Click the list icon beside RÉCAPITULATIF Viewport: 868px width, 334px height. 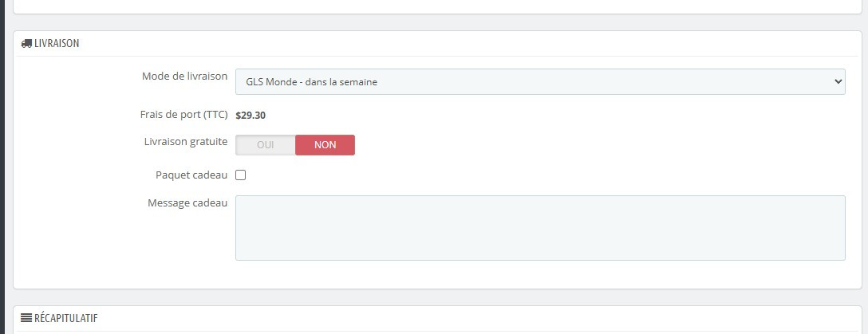click(x=26, y=318)
